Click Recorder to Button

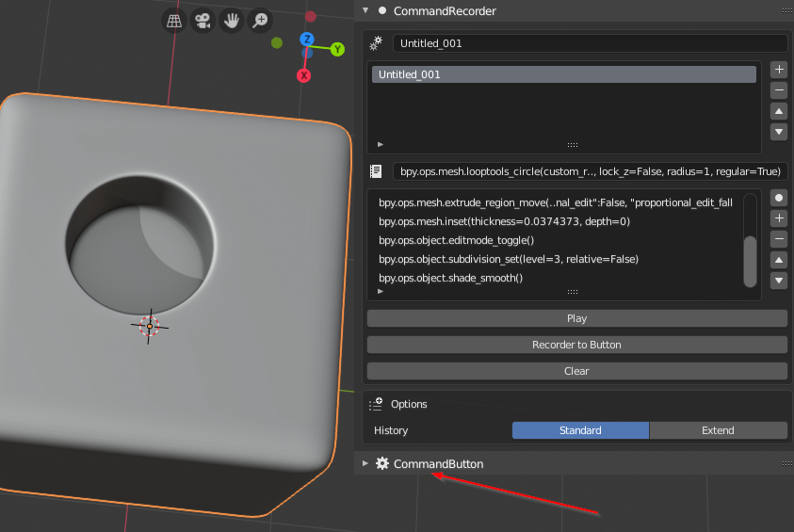576,345
